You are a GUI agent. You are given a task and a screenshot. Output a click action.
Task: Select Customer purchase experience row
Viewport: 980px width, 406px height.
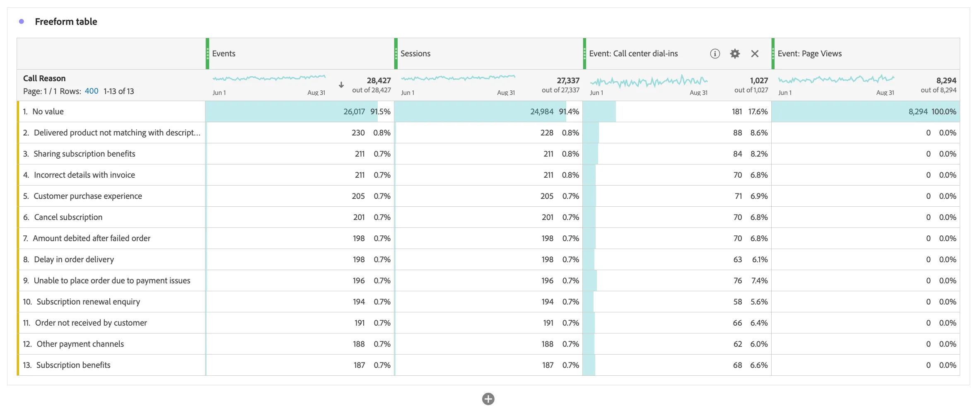coord(111,196)
